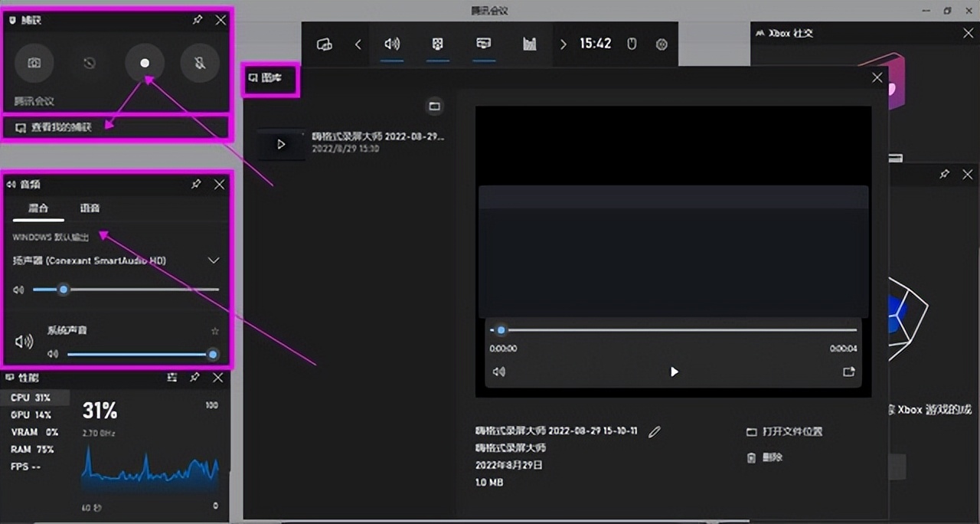Image resolution: width=980 pixels, height=524 pixels.
Task: Start recording with the record button
Action: (145, 64)
